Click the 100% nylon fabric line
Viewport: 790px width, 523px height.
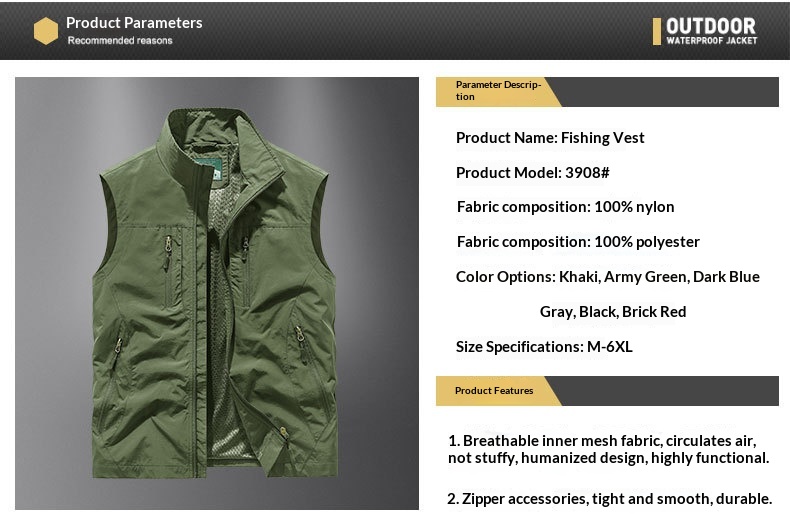pos(565,207)
